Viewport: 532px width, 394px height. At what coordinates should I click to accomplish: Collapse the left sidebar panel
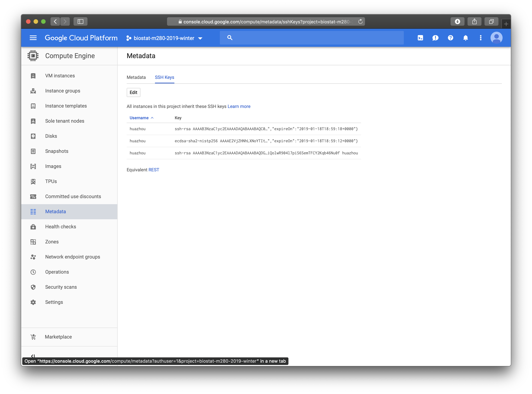[33, 356]
